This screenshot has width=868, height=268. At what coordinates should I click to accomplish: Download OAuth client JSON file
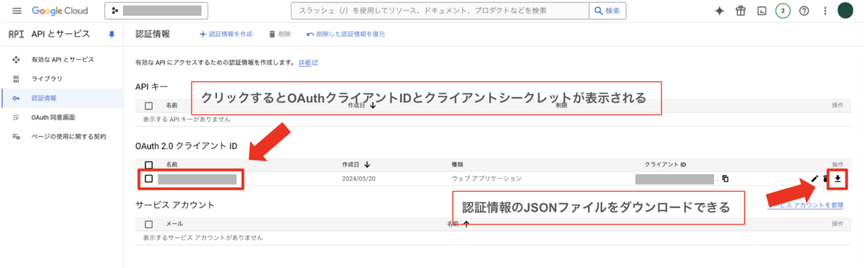[x=838, y=178]
